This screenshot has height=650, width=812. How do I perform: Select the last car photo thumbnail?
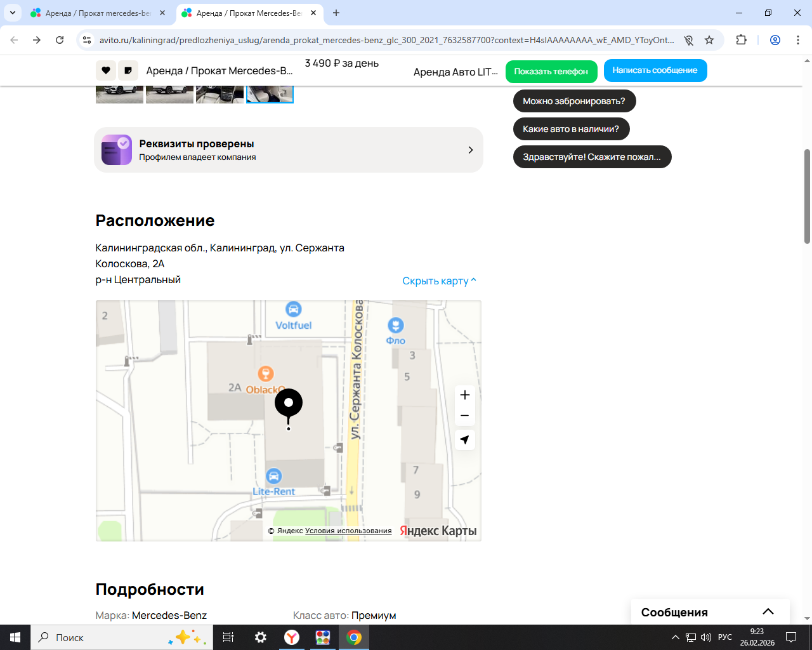[270, 94]
